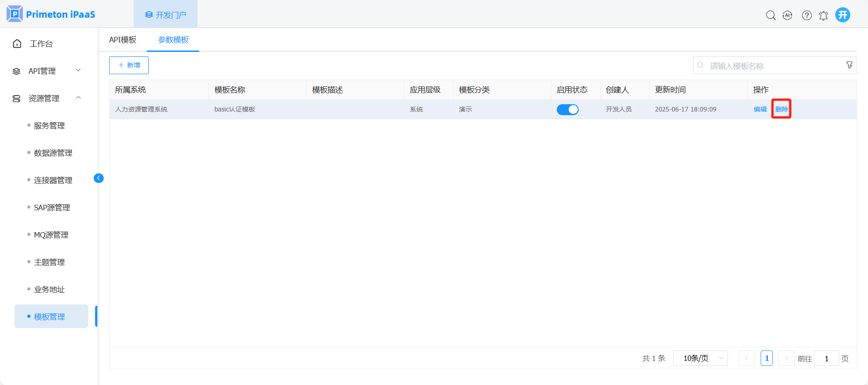Click the search magnifier icon in header
The image size is (868, 385).
pyautogui.click(x=770, y=15)
